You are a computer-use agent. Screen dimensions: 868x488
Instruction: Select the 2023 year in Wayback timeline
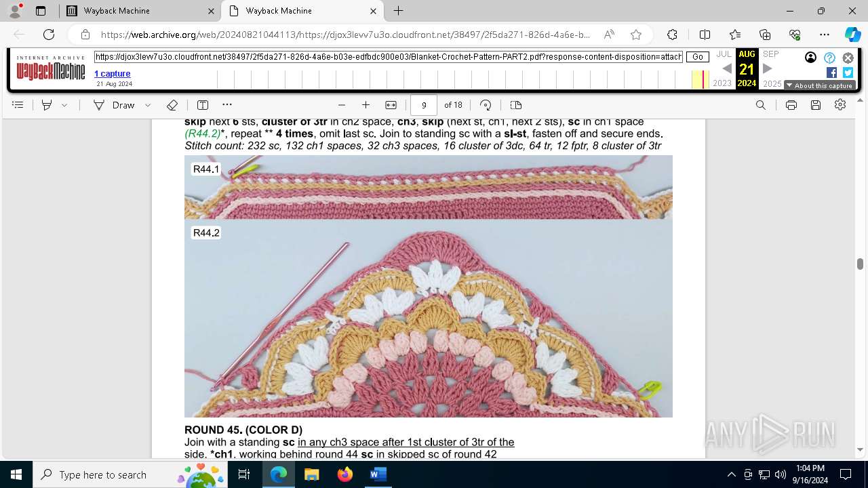722,83
